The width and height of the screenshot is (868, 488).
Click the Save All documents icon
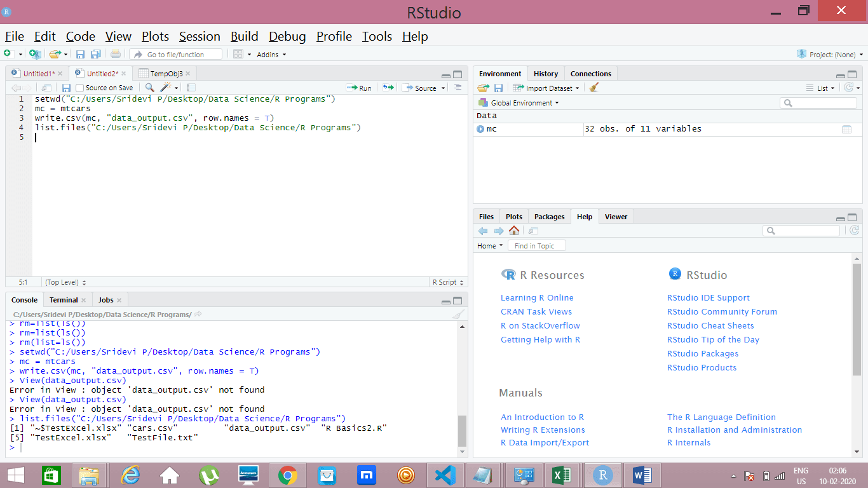pos(96,54)
